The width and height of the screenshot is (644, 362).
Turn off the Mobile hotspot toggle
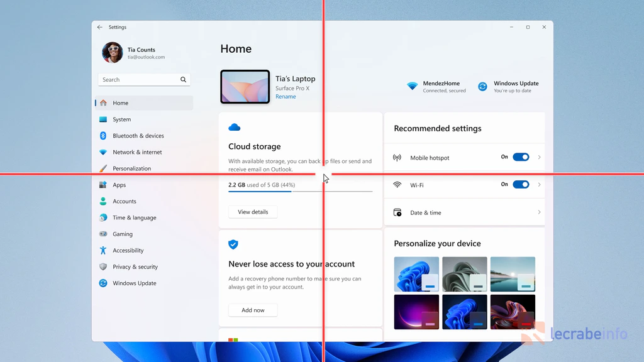click(x=521, y=157)
